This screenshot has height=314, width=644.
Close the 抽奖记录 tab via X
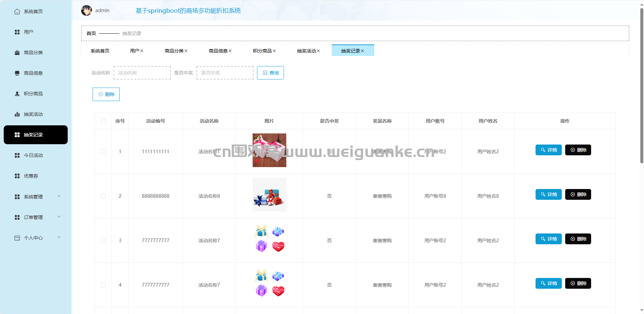pos(362,51)
